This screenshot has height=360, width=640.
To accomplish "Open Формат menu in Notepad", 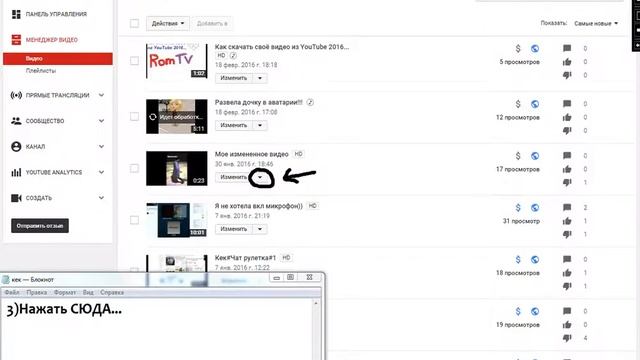I will click(65, 293).
